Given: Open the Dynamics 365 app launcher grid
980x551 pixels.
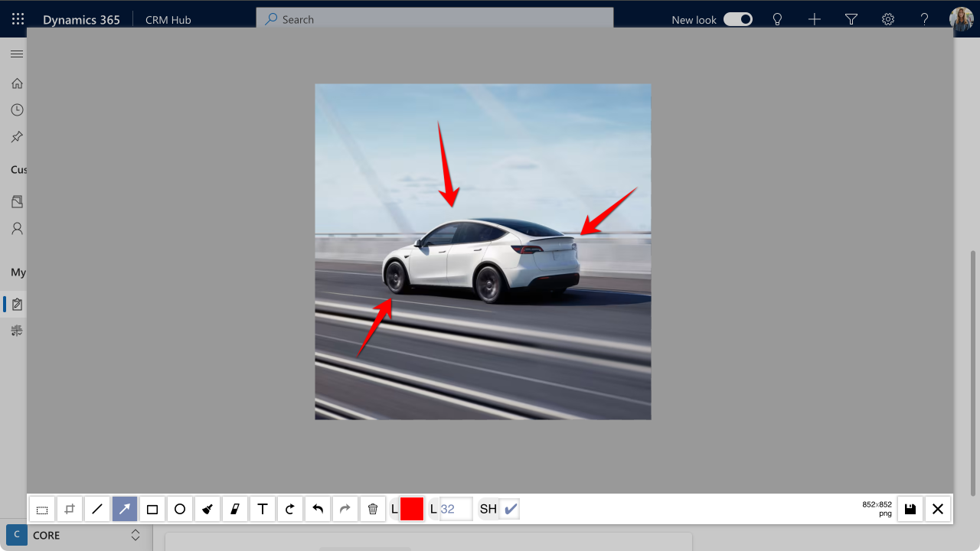Looking at the screenshot, I should point(18,19).
